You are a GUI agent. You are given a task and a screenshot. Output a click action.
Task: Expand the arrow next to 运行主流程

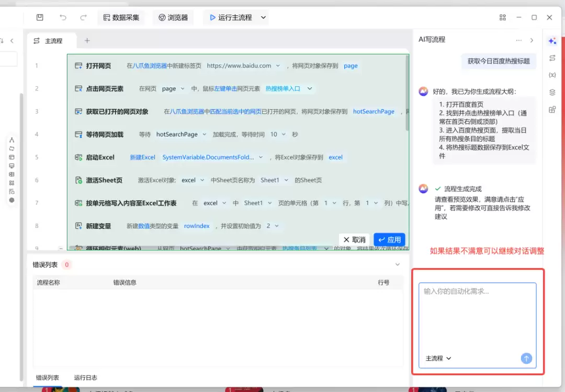(x=263, y=17)
